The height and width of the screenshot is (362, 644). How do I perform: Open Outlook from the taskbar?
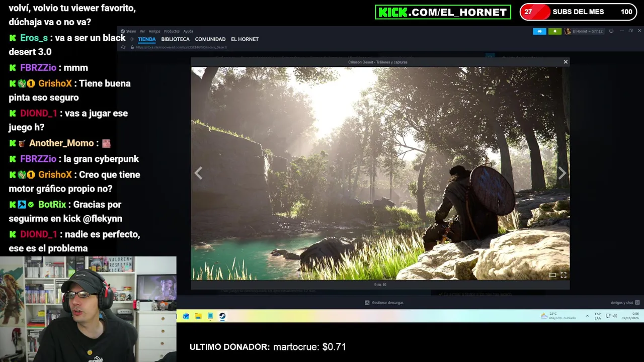click(x=186, y=316)
